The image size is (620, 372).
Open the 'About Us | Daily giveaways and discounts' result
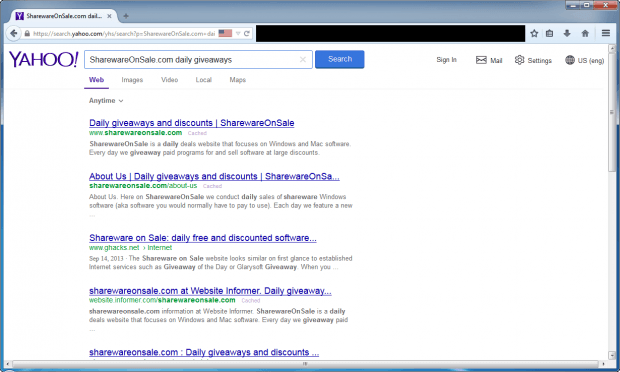214,176
